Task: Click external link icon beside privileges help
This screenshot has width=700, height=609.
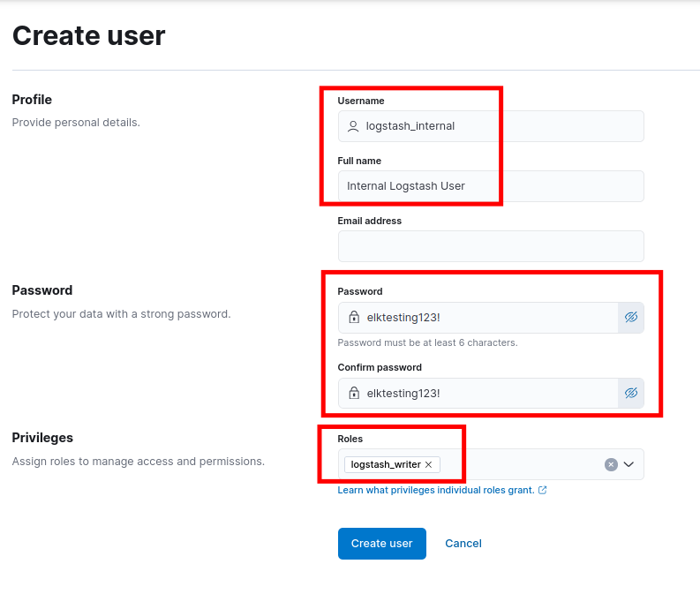Action: tap(542, 490)
